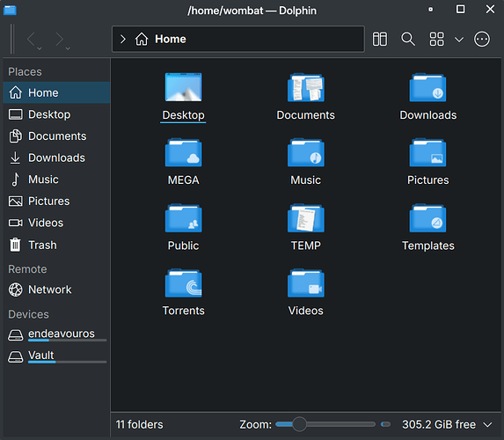
Task: Open the three-dot hamburger menu
Action: pos(482,40)
